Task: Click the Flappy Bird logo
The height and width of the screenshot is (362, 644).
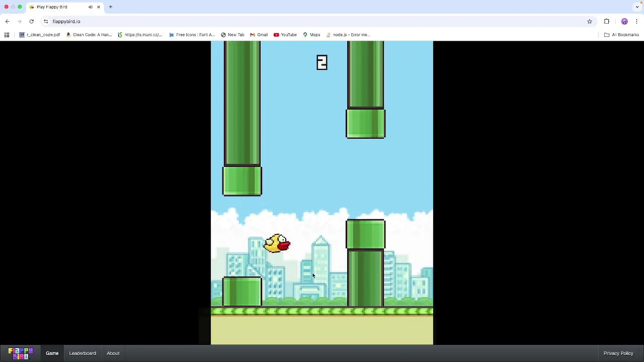Action: click(20, 353)
